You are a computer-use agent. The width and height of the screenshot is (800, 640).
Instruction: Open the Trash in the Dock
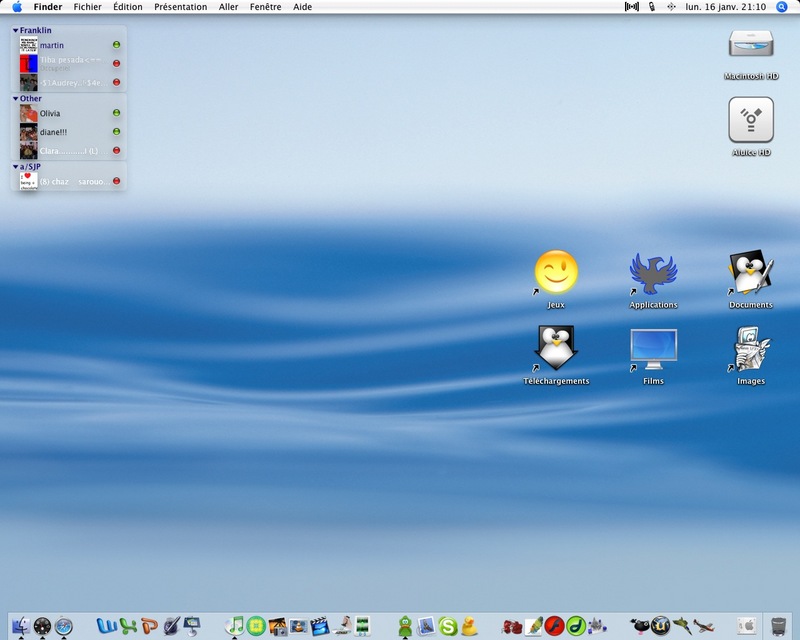[779, 626]
